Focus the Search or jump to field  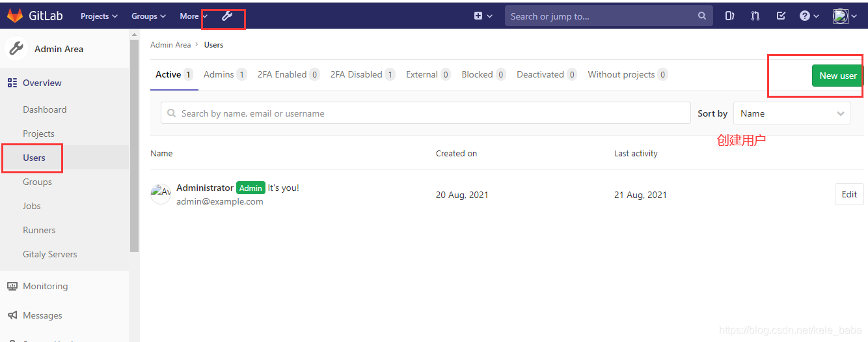pyautogui.click(x=608, y=16)
